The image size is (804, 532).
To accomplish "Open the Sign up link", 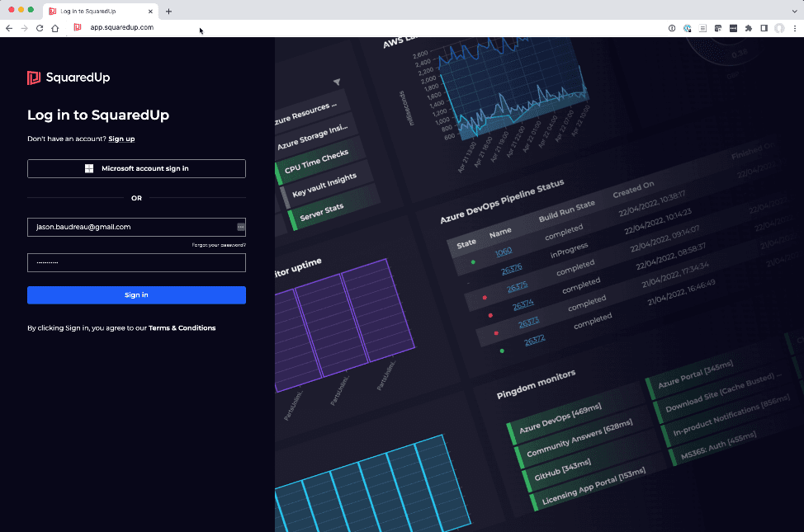I will pyautogui.click(x=121, y=139).
